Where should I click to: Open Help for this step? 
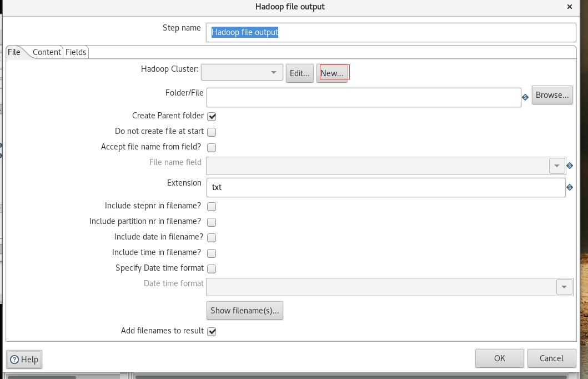click(x=24, y=360)
